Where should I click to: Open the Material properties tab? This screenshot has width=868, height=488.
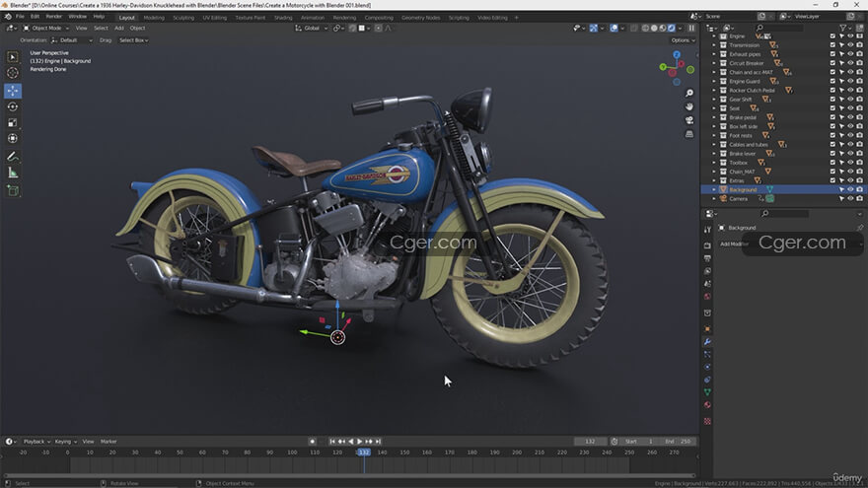707,405
